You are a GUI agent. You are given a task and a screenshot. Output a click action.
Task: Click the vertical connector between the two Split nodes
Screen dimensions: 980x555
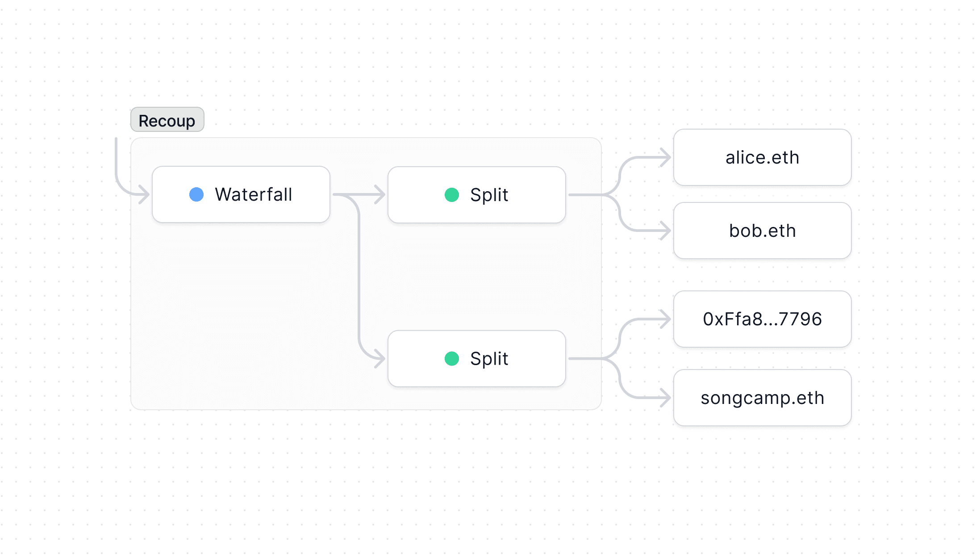coord(359,277)
